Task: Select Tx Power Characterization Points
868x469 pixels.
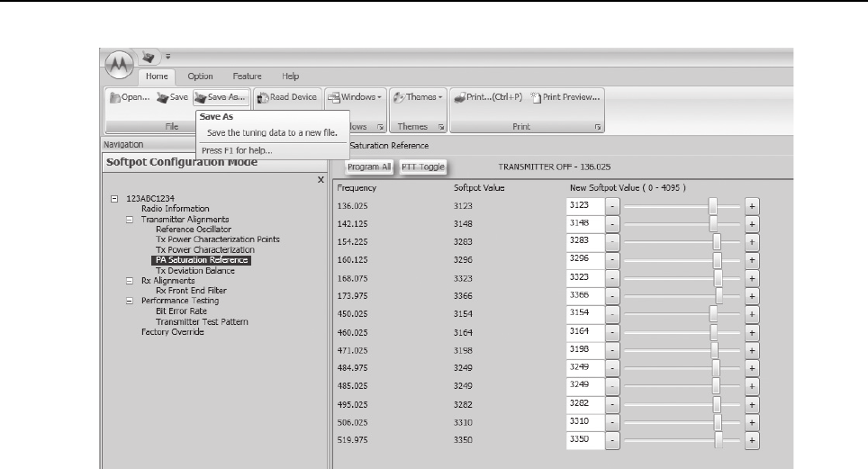Action: pos(218,239)
